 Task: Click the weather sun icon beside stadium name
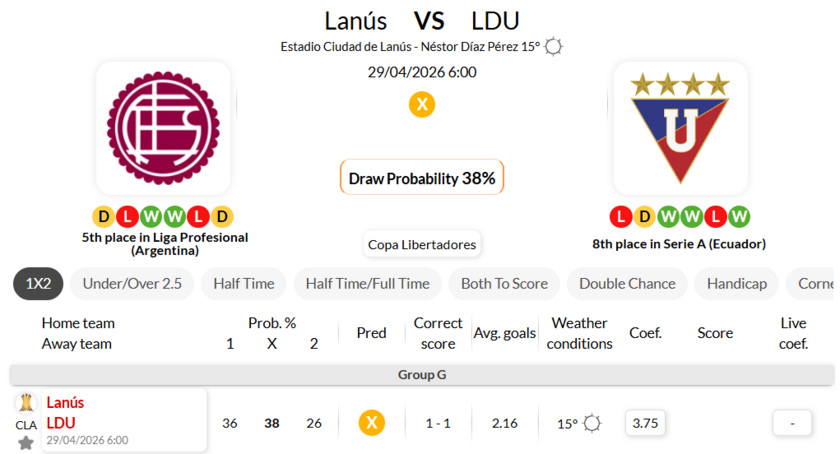[x=553, y=46]
